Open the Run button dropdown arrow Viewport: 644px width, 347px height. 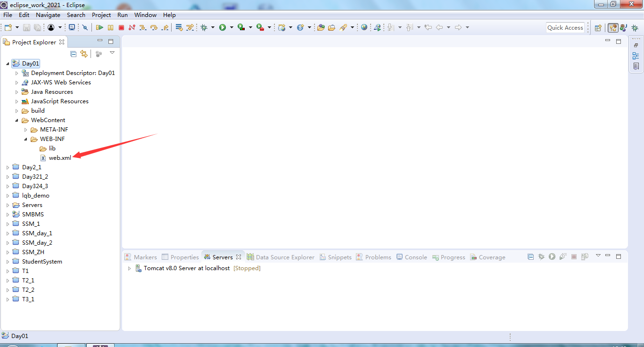point(231,28)
